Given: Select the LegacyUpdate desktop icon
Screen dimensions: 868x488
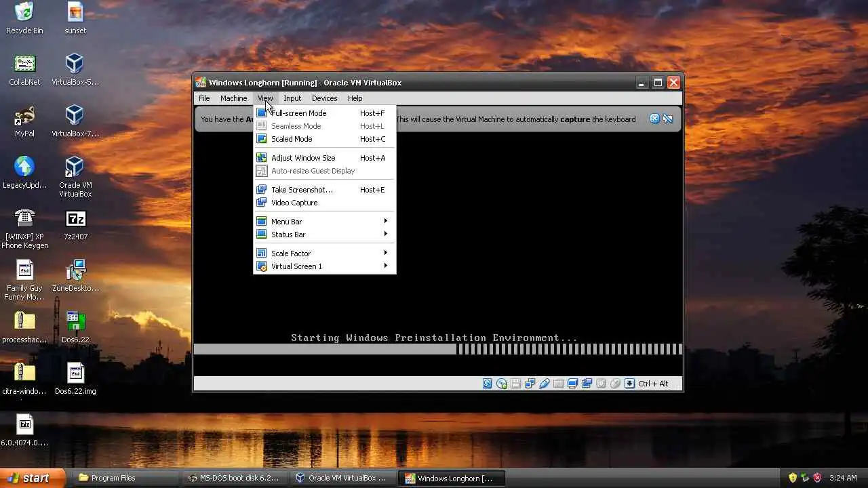Looking at the screenshot, I should (24, 173).
